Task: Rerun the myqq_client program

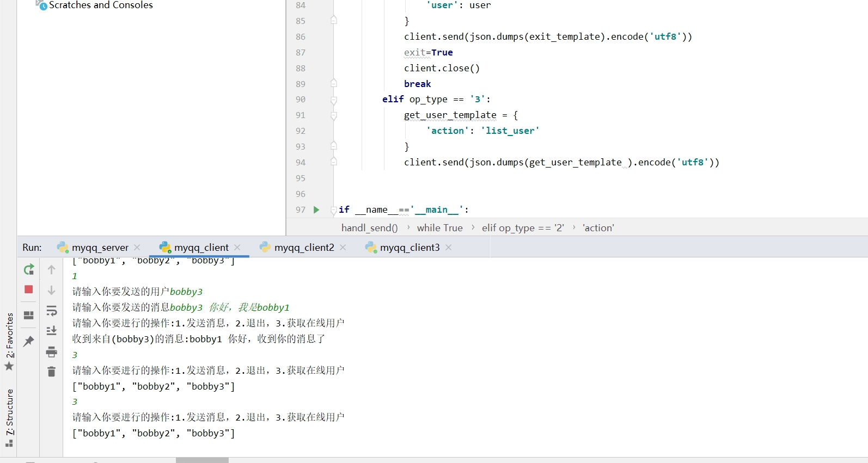Action: pos(29,269)
